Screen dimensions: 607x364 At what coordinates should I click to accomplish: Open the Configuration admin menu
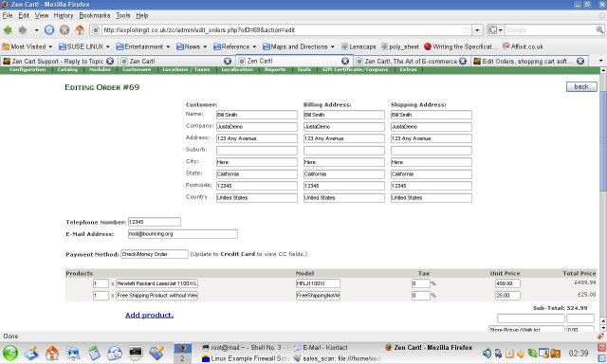[28, 69]
